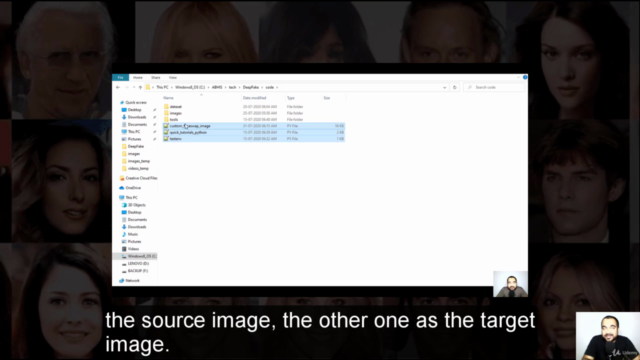This screenshot has height=360, width=640.
Task: Open the images folder in file list
Action: [x=176, y=113]
